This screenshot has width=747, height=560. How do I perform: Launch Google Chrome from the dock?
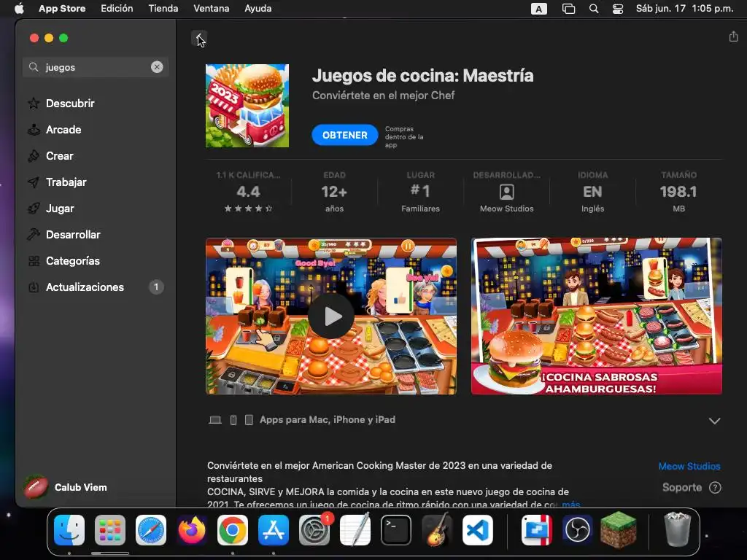point(233,530)
